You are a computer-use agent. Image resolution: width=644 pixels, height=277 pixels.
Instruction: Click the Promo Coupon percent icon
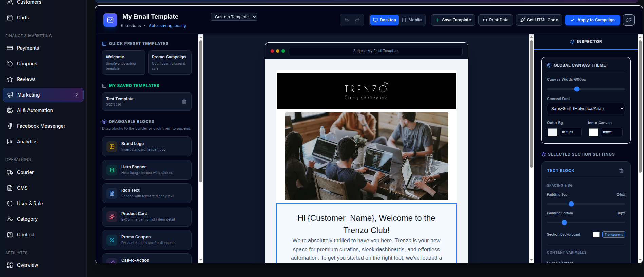tap(112, 240)
